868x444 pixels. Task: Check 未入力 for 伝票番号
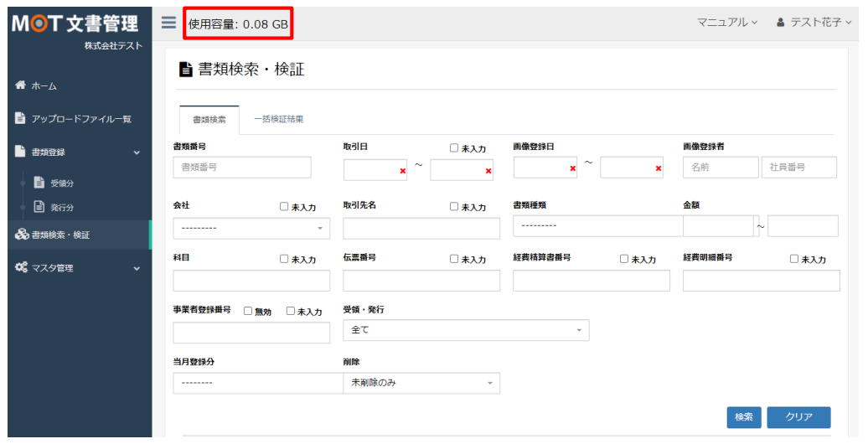tap(454, 259)
